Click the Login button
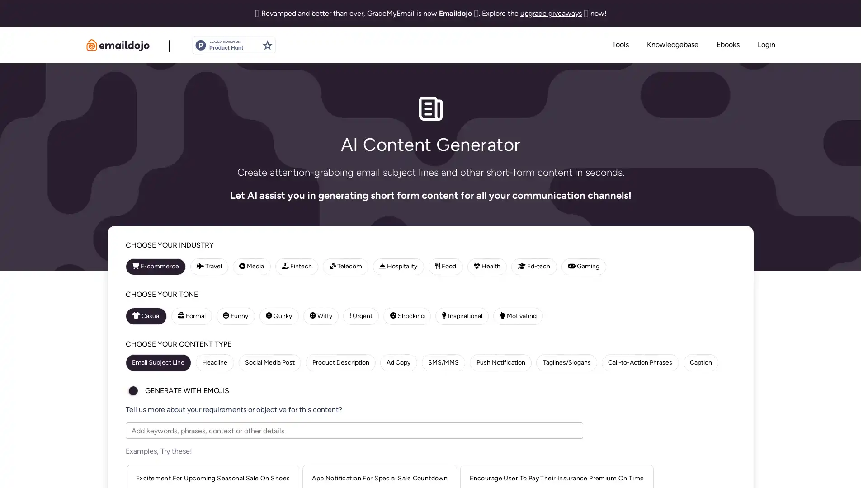This screenshot has height=488, width=868. coord(766,45)
